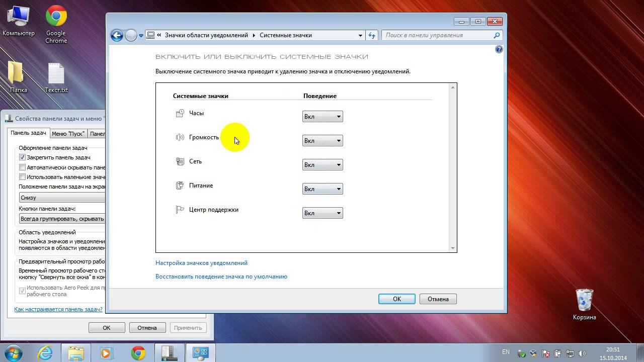Enable Автоматически скрывать панель checkbox
This screenshot has height=362, width=644.
22,167
